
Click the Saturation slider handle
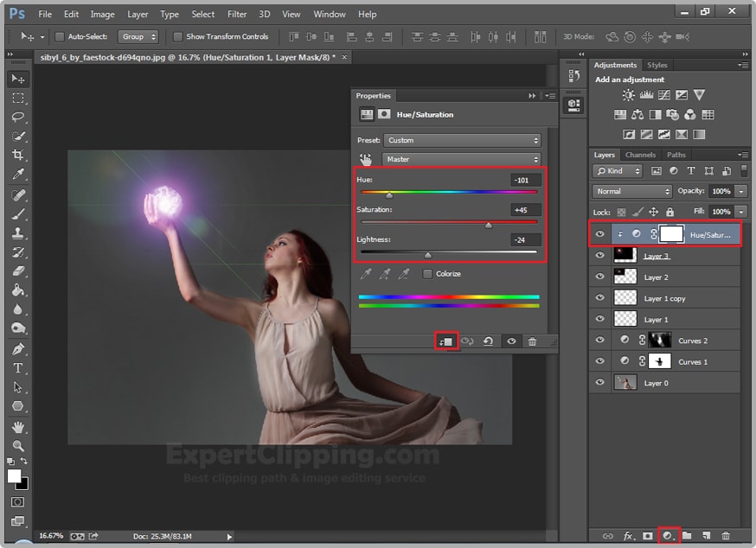point(488,226)
